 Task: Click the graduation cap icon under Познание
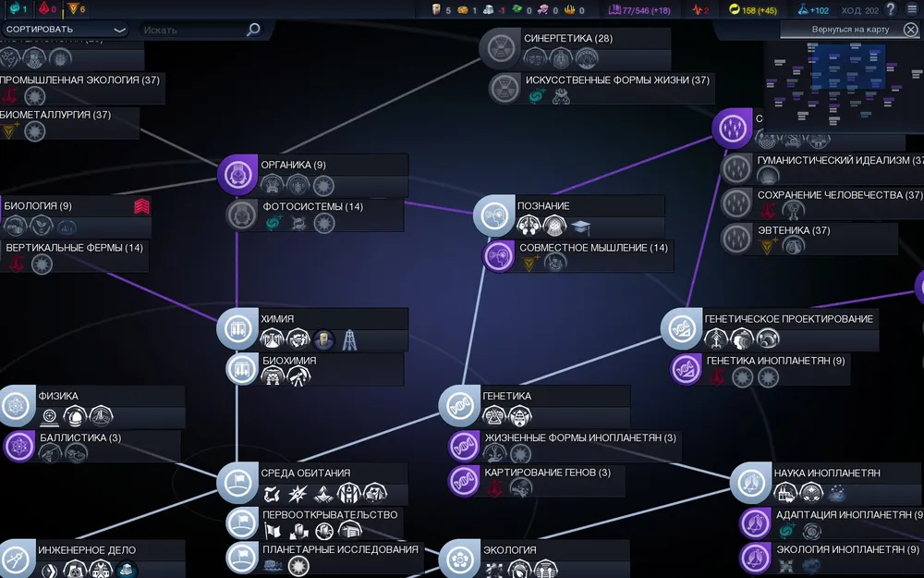point(579,227)
